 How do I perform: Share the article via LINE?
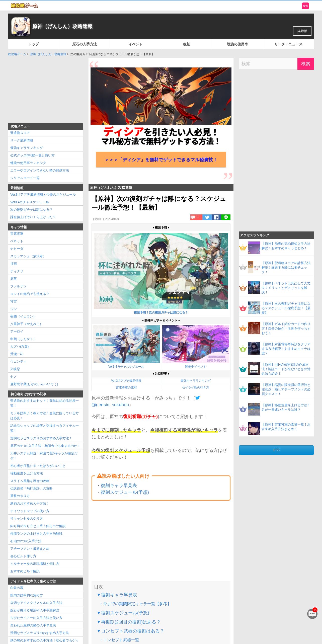tap(226, 217)
